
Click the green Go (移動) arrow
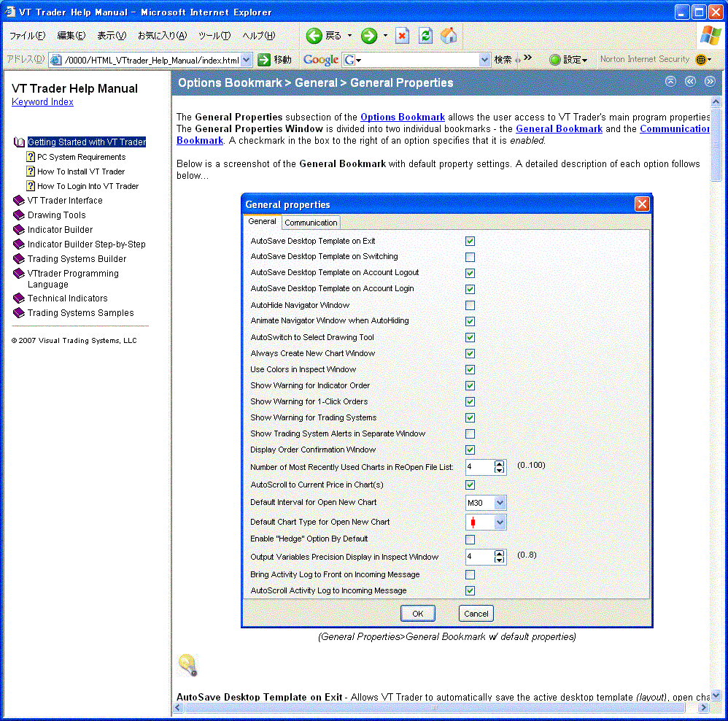click(264, 59)
